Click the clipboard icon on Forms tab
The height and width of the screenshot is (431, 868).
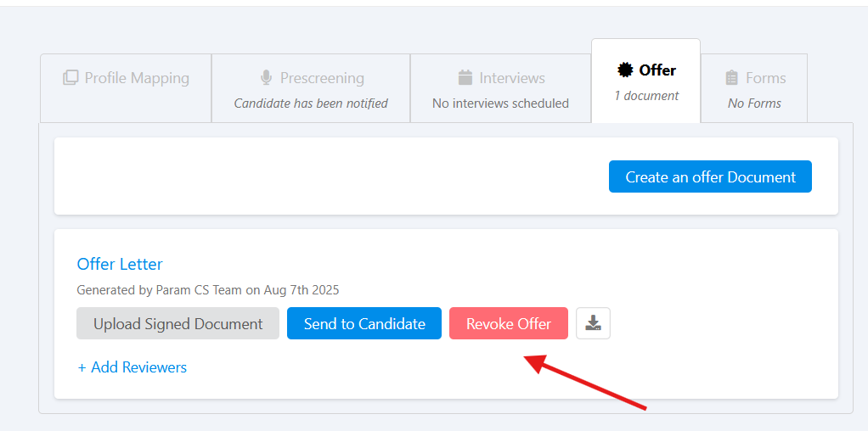[732, 78]
